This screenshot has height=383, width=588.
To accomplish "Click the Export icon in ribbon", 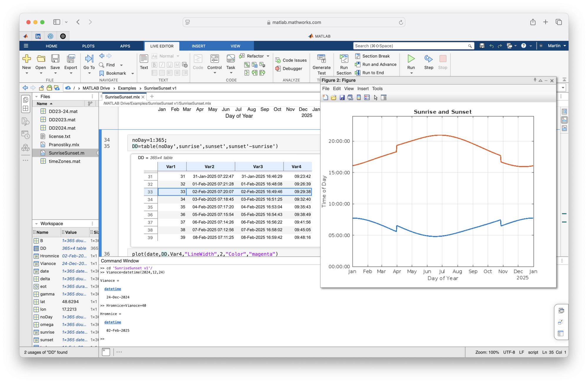I will click(x=71, y=59).
